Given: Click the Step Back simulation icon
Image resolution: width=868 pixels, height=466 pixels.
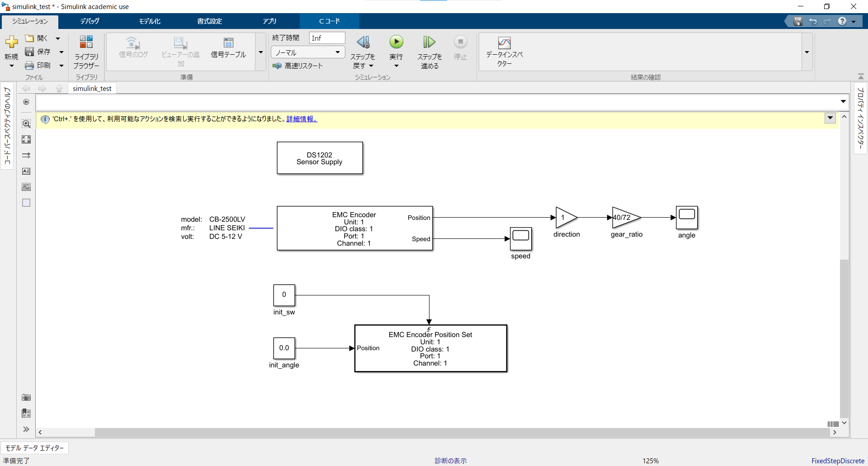Looking at the screenshot, I should 363,42.
